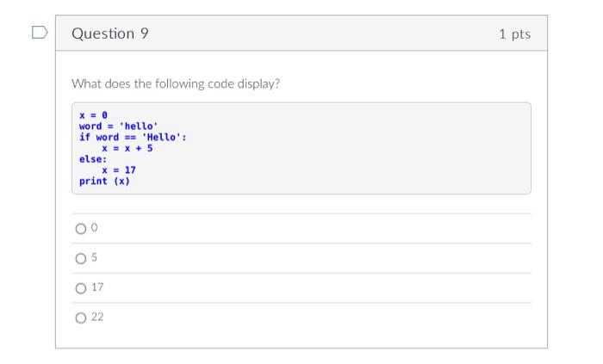Pick 17 as the answer
This screenshot has width=603, height=364.
81,288
